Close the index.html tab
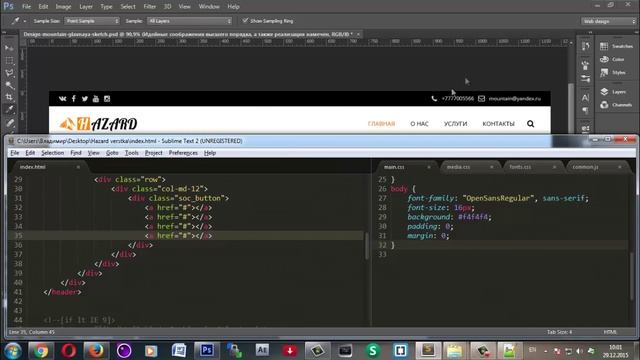 tap(78, 167)
